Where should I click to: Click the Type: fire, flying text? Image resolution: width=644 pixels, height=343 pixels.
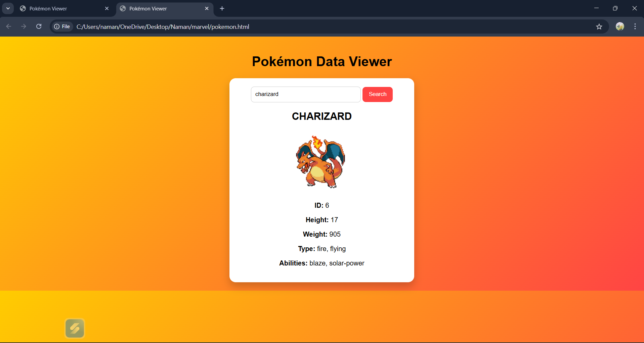tap(321, 249)
